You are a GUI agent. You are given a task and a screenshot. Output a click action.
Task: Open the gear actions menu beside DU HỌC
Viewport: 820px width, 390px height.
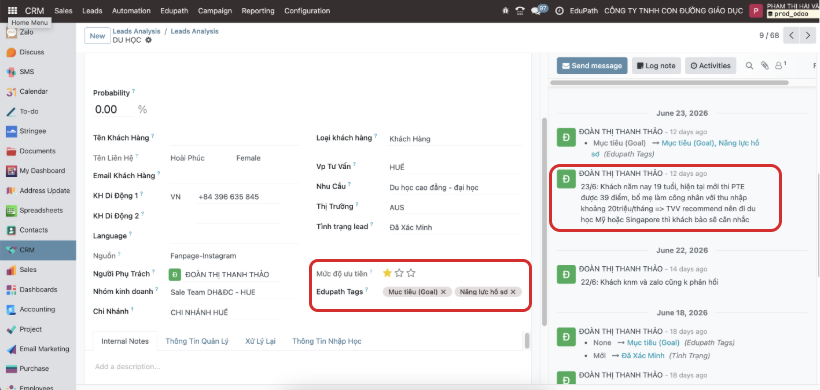[149, 40]
